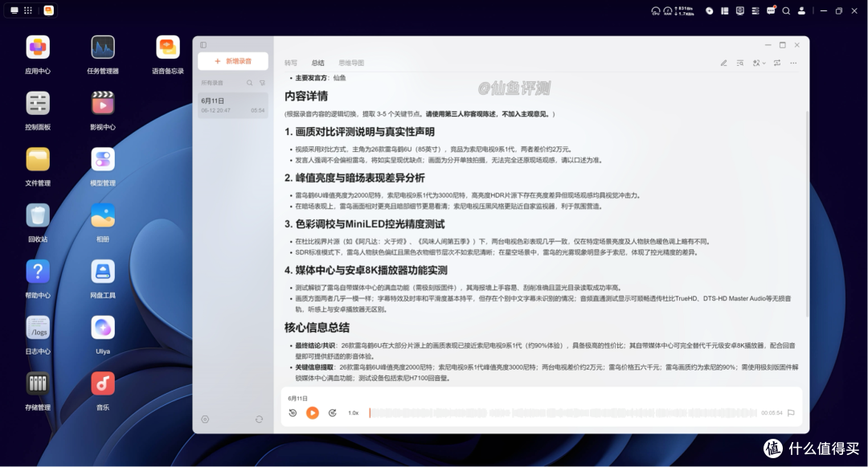868x467 pixels.
Task: Open the 相册 desktop icon
Action: [x=103, y=215]
